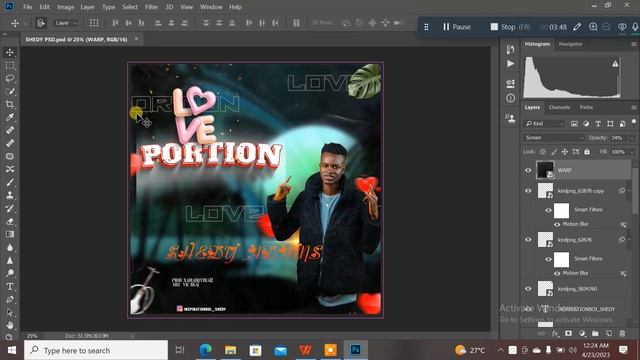Screen dimensions: 640x360
Task: Select the Clone Stamp tool
Action: pos(10,196)
